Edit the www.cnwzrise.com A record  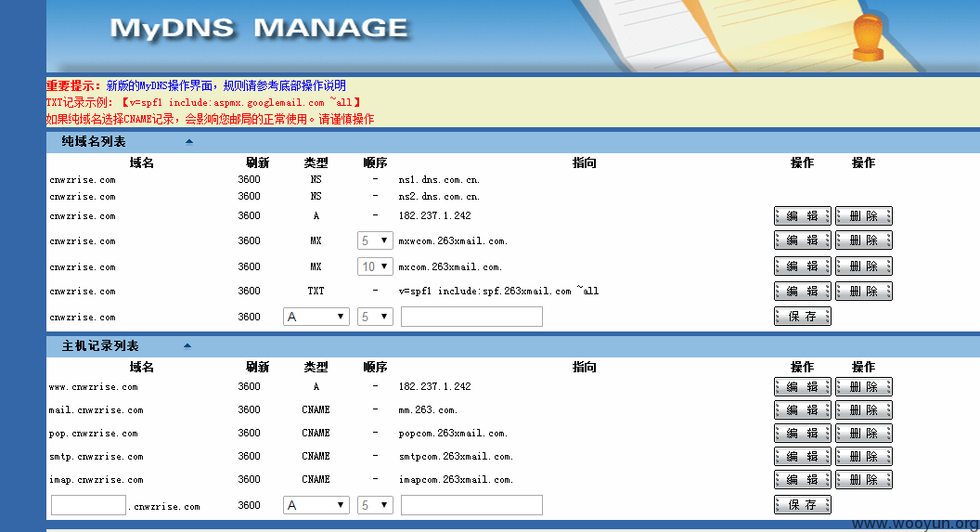(x=803, y=387)
